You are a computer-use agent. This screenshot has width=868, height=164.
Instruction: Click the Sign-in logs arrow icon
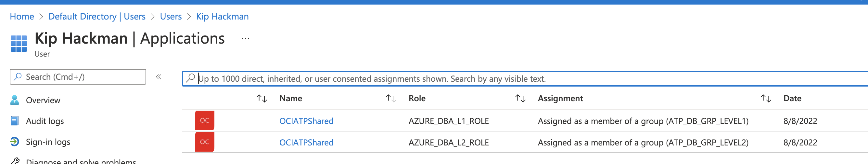pos(15,142)
